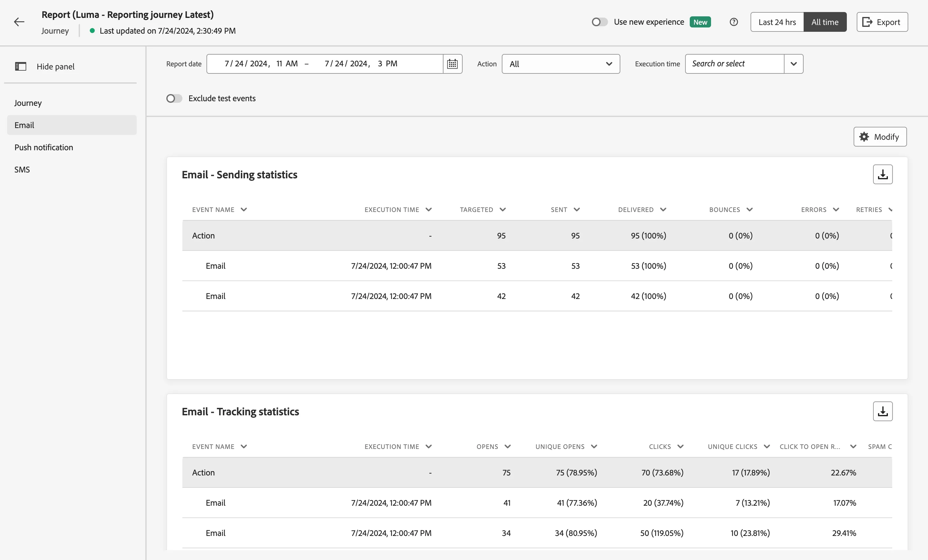Open the Push notification section
Viewport: 928px width, 560px height.
click(44, 147)
